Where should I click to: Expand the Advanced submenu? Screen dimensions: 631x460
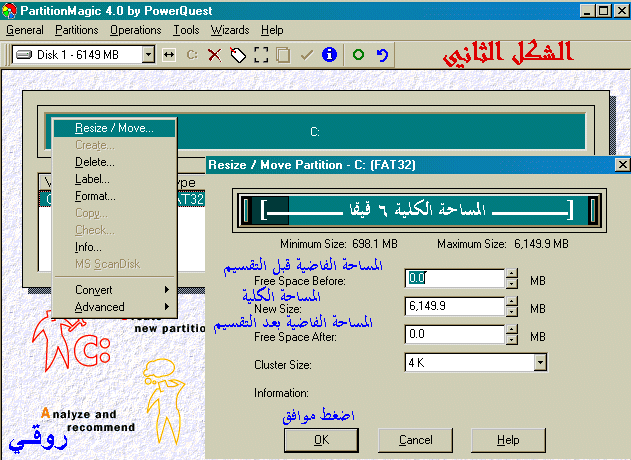[x=115, y=307]
